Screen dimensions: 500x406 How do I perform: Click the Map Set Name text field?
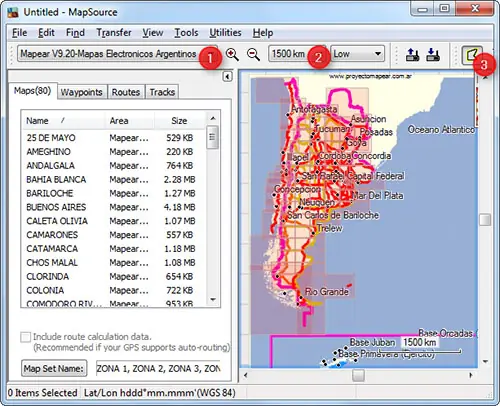[x=158, y=368]
